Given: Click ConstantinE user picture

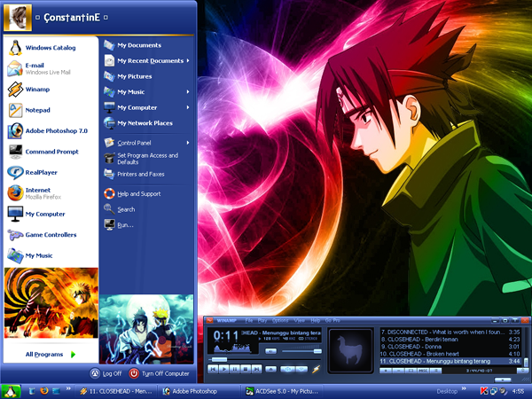Looking at the screenshot, I should click(18, 18).
